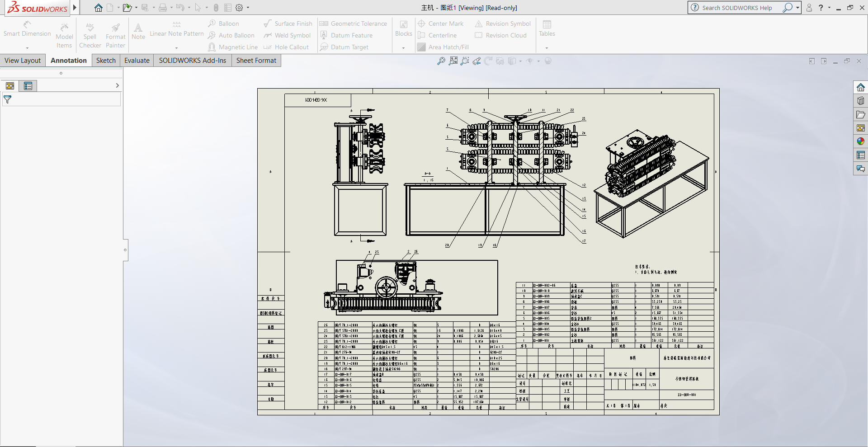Open the Open file dropdown arrow

coord(136,8)
